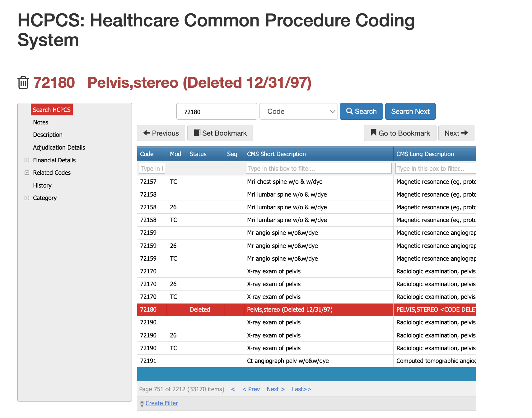
Task: Expand the Related Codes section
Action: coord(27,173)
